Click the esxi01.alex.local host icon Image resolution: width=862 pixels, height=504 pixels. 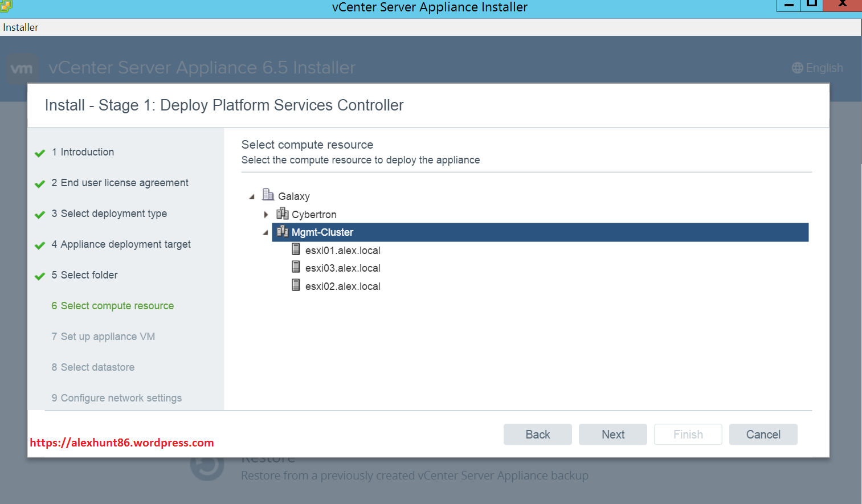pos(296,249)
